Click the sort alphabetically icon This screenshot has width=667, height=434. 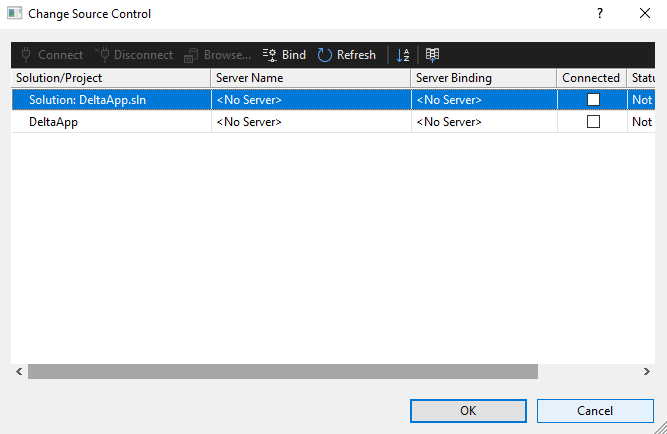(x=402, y=55)
